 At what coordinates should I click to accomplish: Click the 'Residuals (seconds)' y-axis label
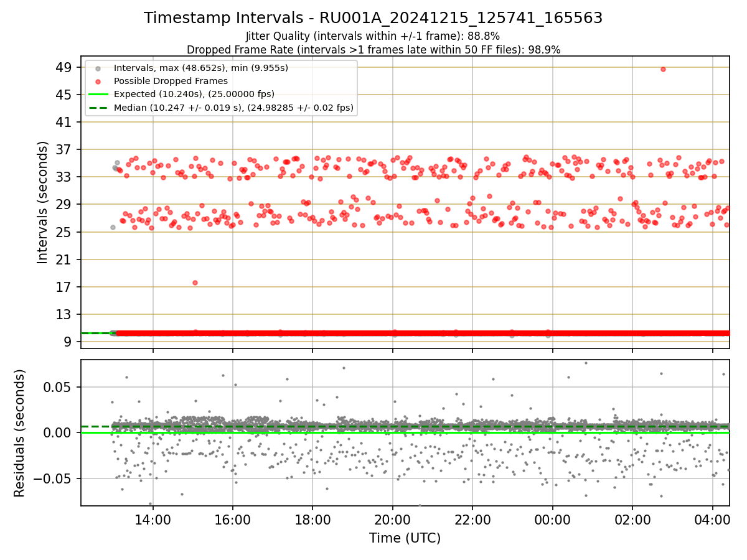click(x=19, y=433)
